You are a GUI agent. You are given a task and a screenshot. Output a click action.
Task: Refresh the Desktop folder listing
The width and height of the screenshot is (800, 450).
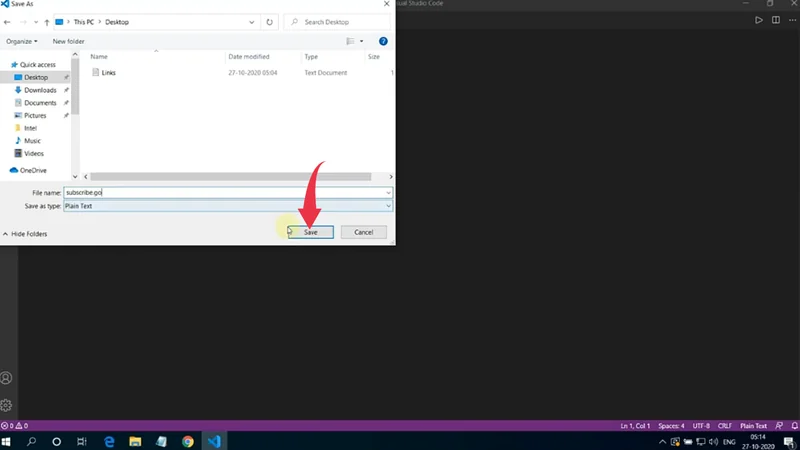(x=269, y=22)
